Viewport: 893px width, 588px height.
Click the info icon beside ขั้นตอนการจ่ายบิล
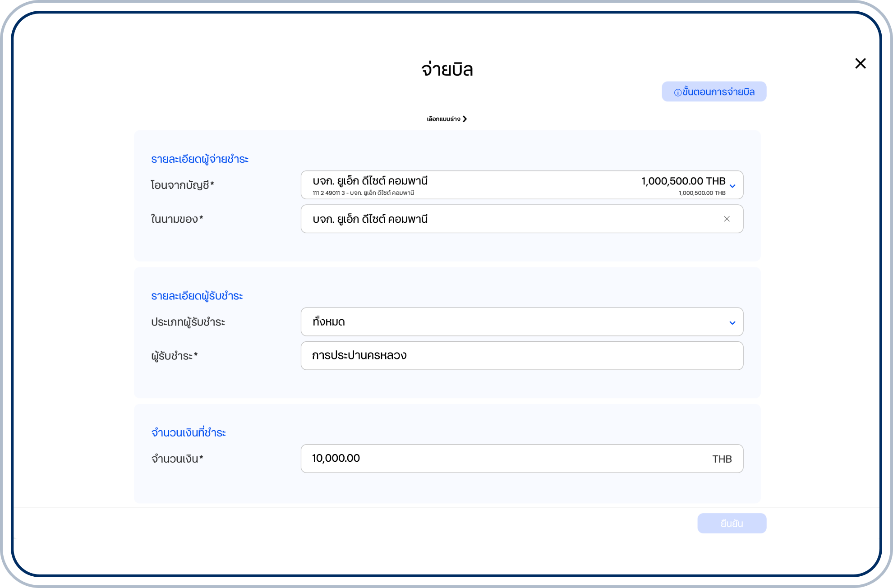coord(677,92)
